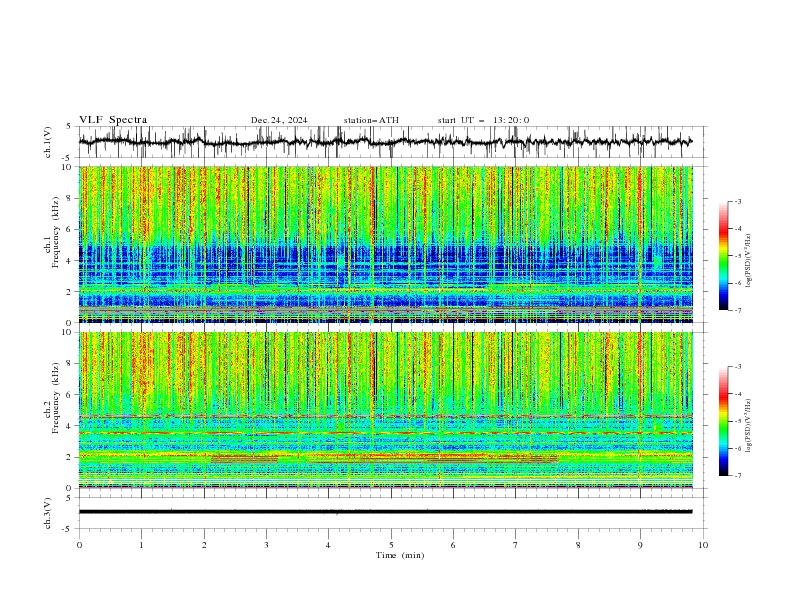Click the '-4' label on ch.2 color bar
The width and height of the screenshot is (792, 612).
pos(737,394)
